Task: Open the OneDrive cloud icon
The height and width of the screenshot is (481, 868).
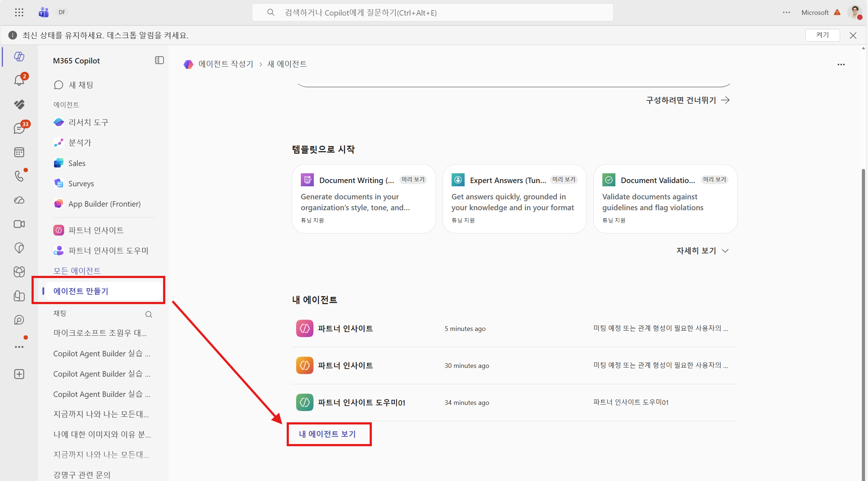Action: point(19,200)
